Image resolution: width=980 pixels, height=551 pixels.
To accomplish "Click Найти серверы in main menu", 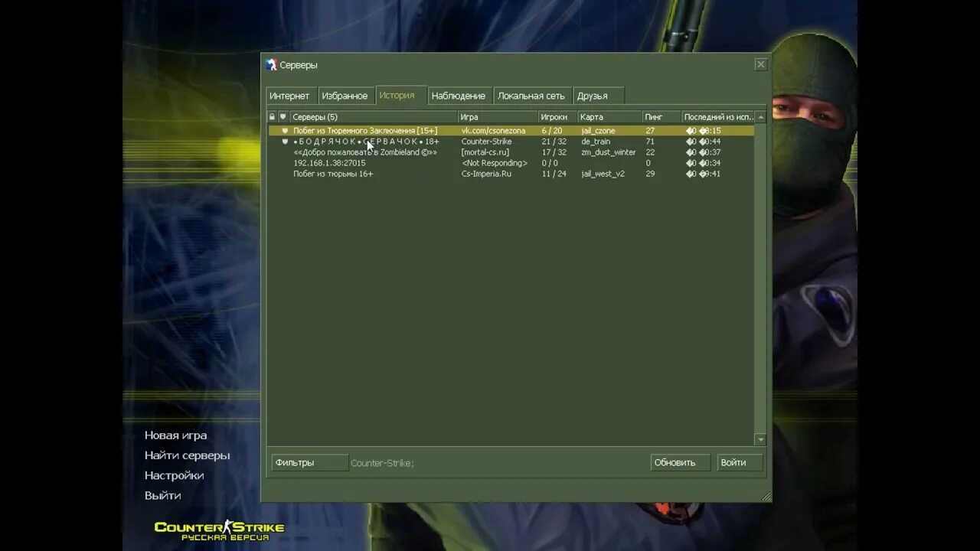I will pos(187,455).
